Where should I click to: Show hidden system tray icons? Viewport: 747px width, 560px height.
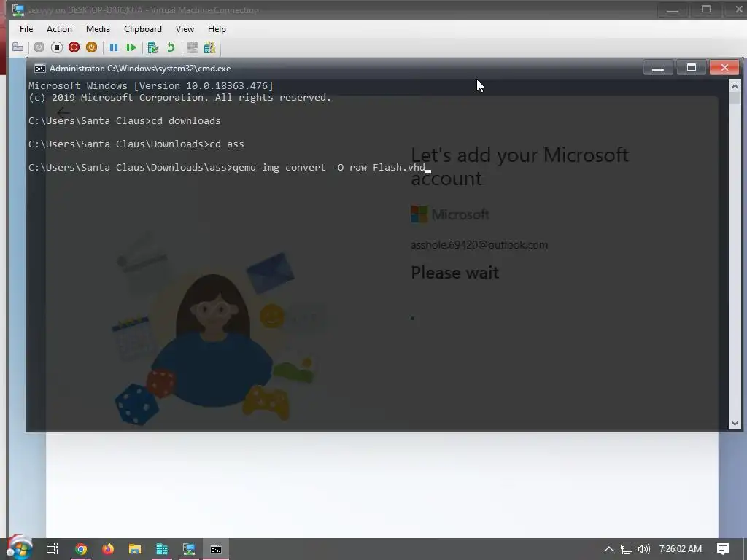coord(609,549)
